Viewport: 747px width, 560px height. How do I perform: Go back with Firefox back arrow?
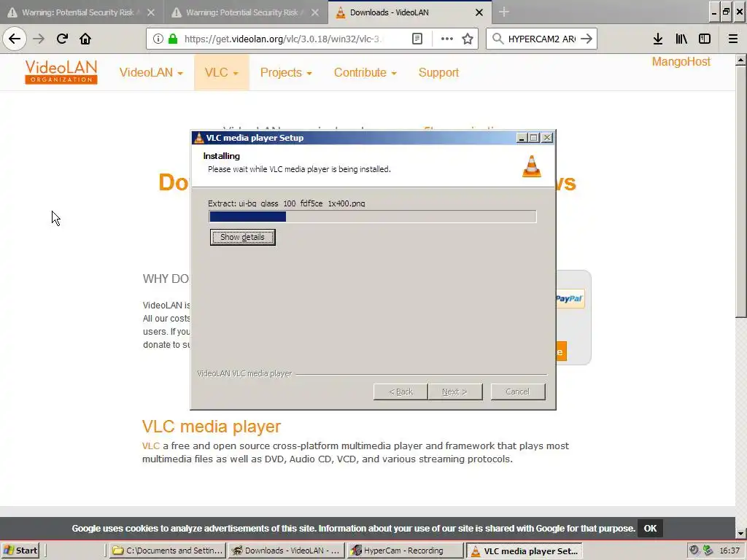[x=15, y=39]
